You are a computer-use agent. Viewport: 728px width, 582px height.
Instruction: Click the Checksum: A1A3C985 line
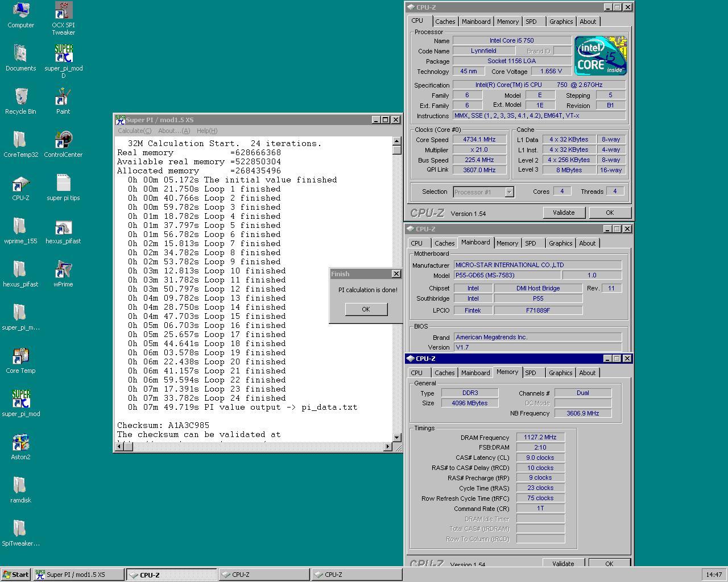coord(163,425)
